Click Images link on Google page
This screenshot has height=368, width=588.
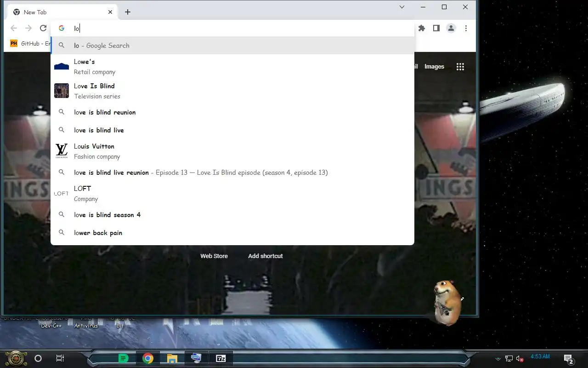pyautogui.click(x=434, y=67)
